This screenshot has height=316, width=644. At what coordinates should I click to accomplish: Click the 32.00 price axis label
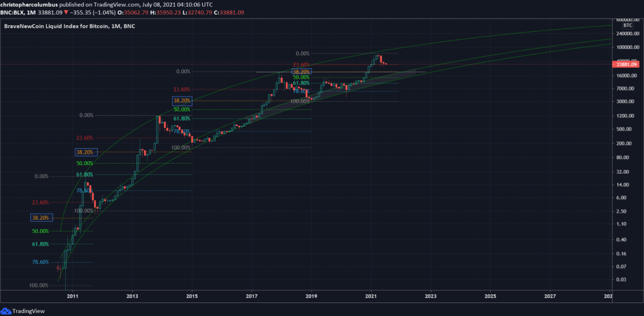623,172
